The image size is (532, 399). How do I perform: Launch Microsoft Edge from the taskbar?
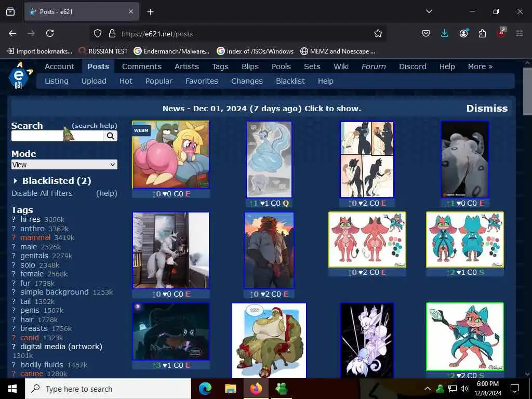click(205, 389)
